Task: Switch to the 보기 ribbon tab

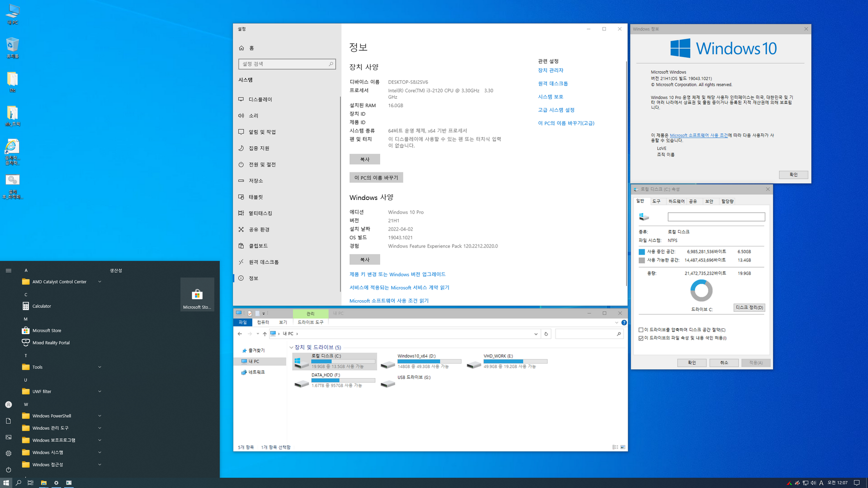Action: click(x=283, y=322)
